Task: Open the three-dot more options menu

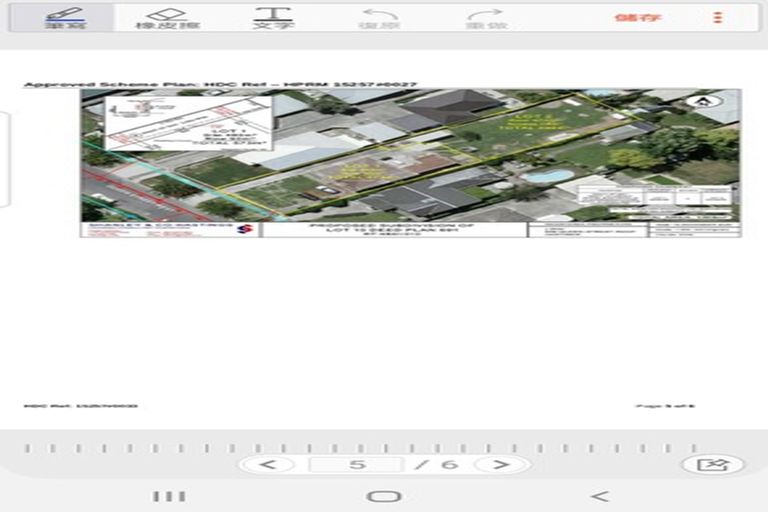Action: tap(718, 17)
